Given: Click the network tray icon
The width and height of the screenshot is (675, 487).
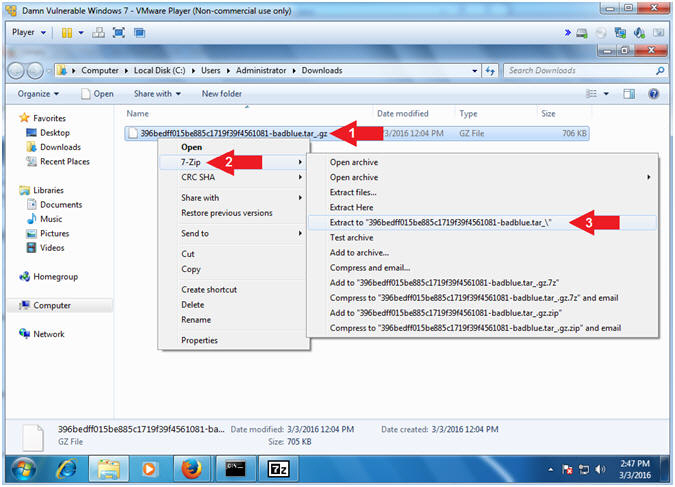Looking at the screenshot, I should pyautogui.click(x=584, y=469).
